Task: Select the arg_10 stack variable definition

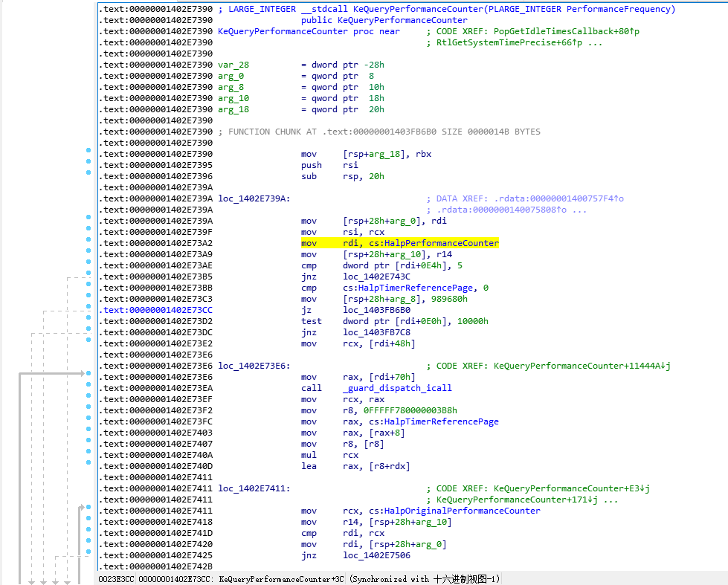Action: coord(233,98)
